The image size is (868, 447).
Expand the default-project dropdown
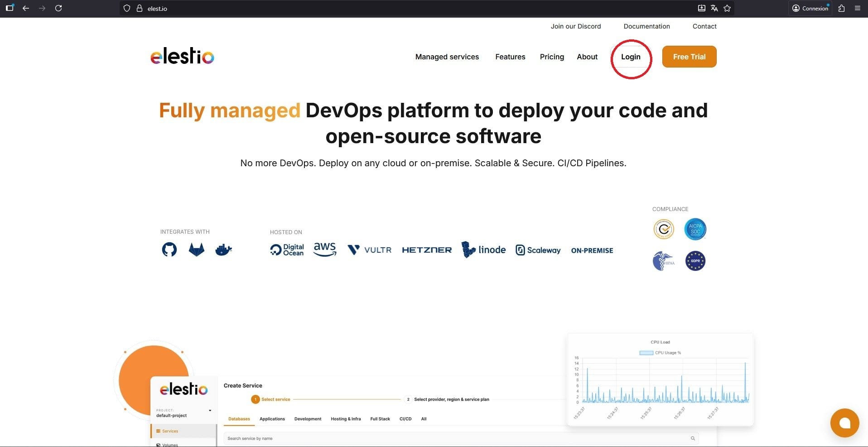tap(210, 411)
